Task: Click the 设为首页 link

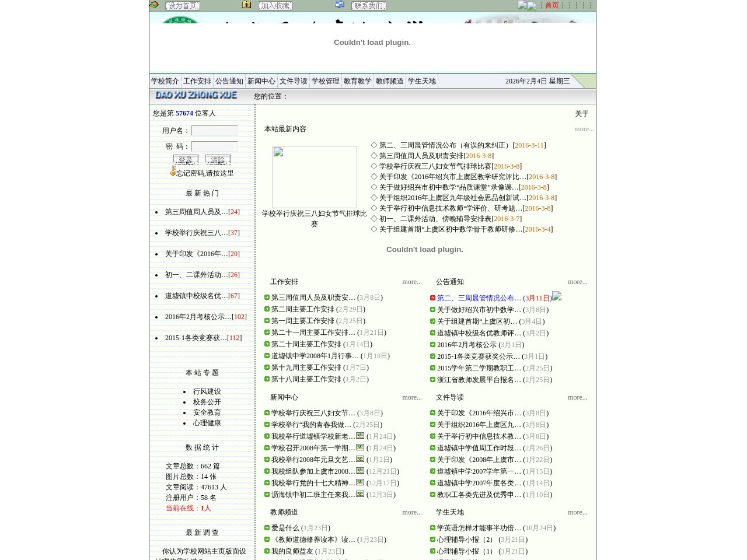Action: [183, 5]
